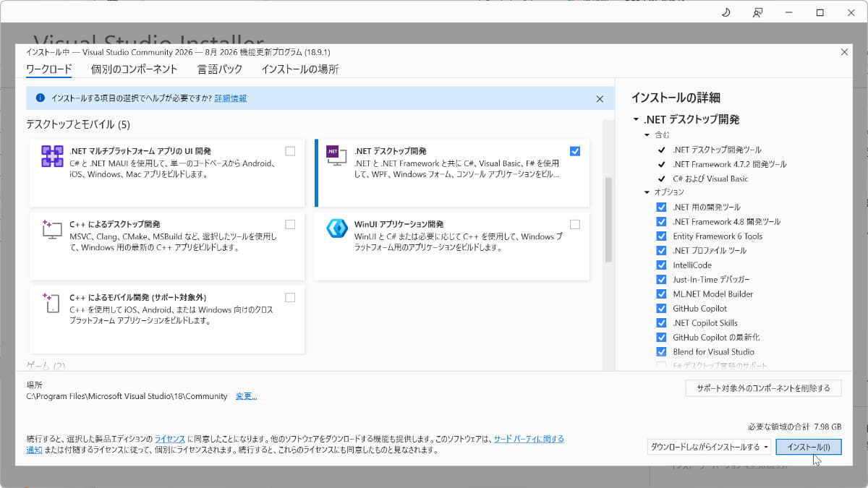Close the workload selection dialog
Image resolution: width=868 pixels, height=488 pixels.
[x=844, y=51]
